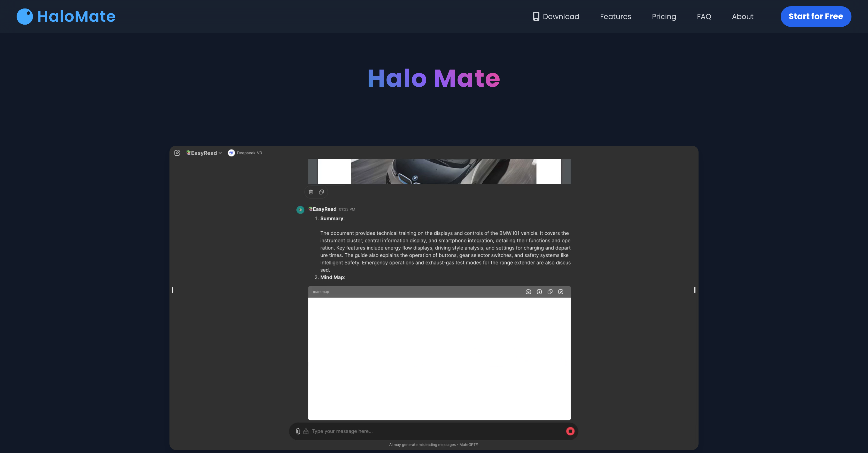Clear the conversation with the broom icon
The width and height of the screenshot is (868, 453).
(x=306, y=431)
